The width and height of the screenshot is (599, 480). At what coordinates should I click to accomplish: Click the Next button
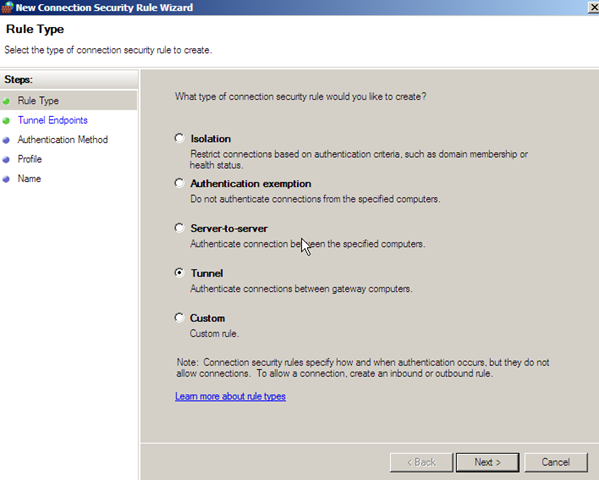click(x=487, y=462)
